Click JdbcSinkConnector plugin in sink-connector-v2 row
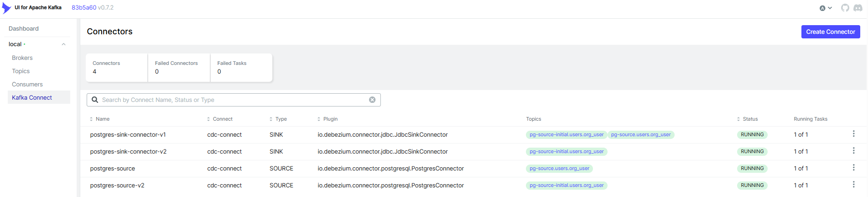Screen dimensions: 868x197 (383, 152)
